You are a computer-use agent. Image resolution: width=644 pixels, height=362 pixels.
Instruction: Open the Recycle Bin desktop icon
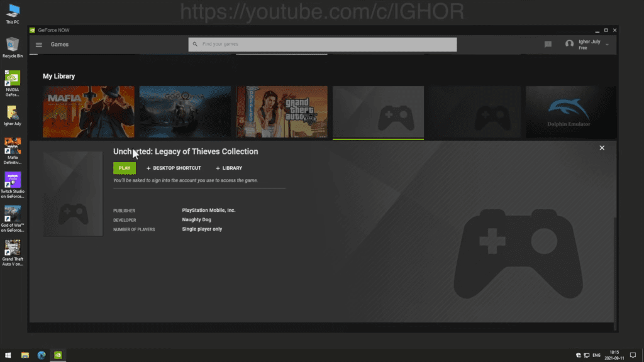point(13,45)
